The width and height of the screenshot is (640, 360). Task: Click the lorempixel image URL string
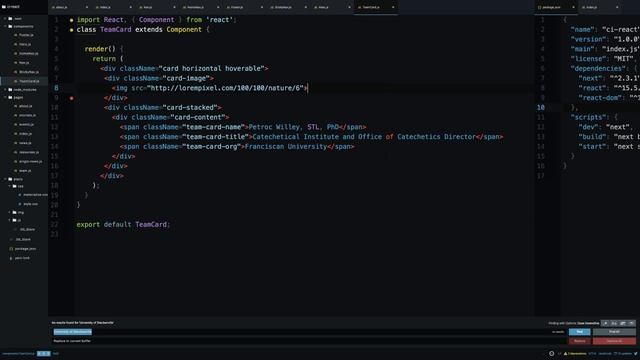coord(225,88)
